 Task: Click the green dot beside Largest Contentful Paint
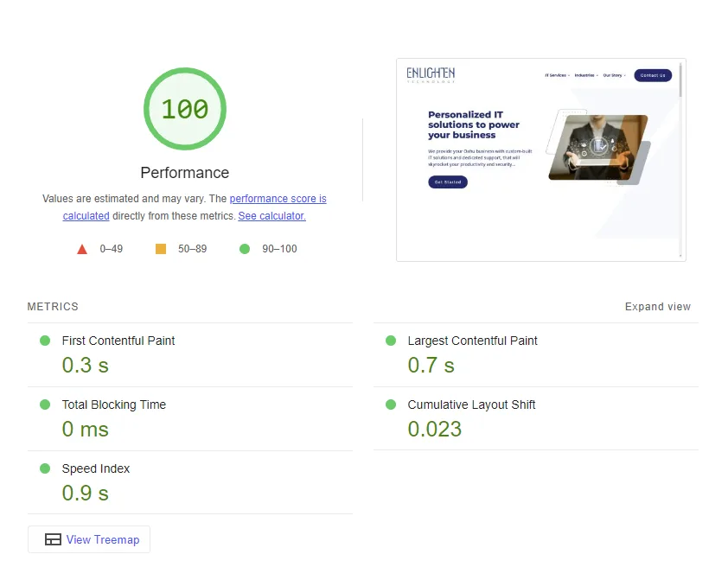pyautogui.click(x=391, y=341)
